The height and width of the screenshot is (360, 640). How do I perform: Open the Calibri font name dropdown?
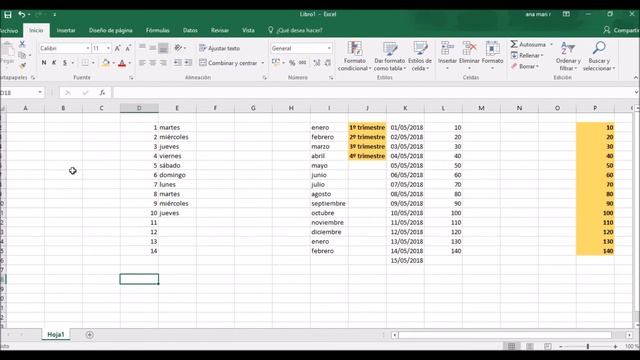pos(87,48)
